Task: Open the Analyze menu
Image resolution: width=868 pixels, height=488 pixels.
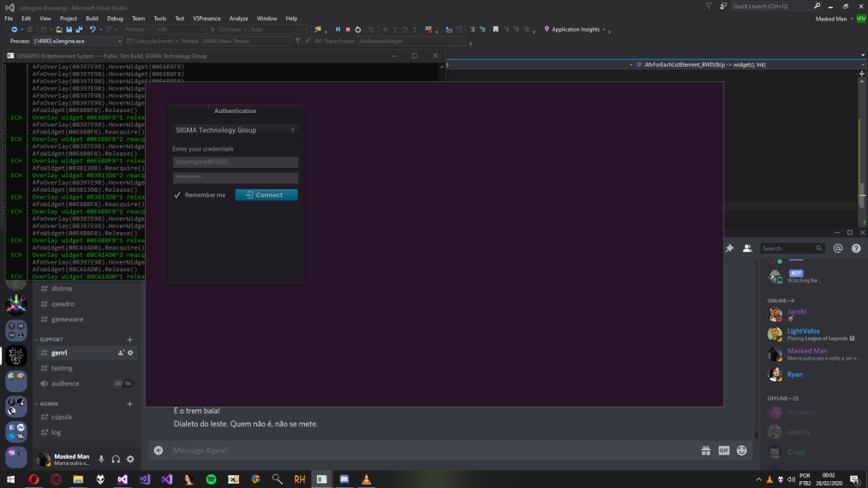Action: coord(238,18)
